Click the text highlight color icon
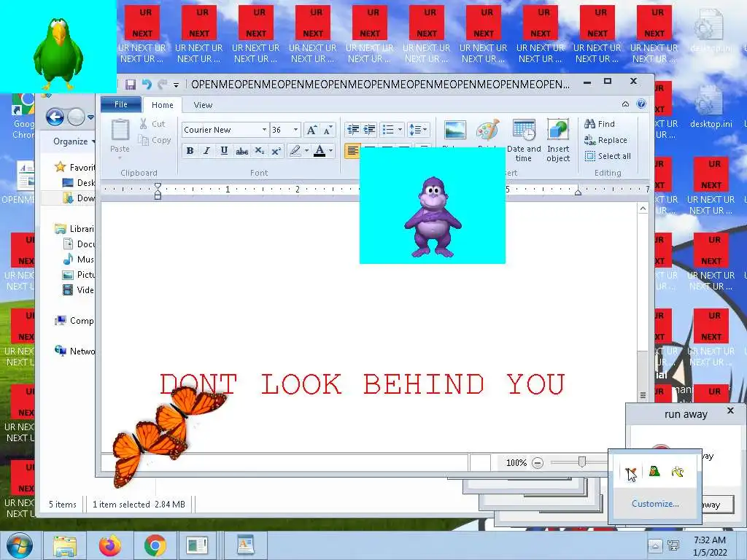The height and width of the screenshot is (560, 747). [295, 151]
